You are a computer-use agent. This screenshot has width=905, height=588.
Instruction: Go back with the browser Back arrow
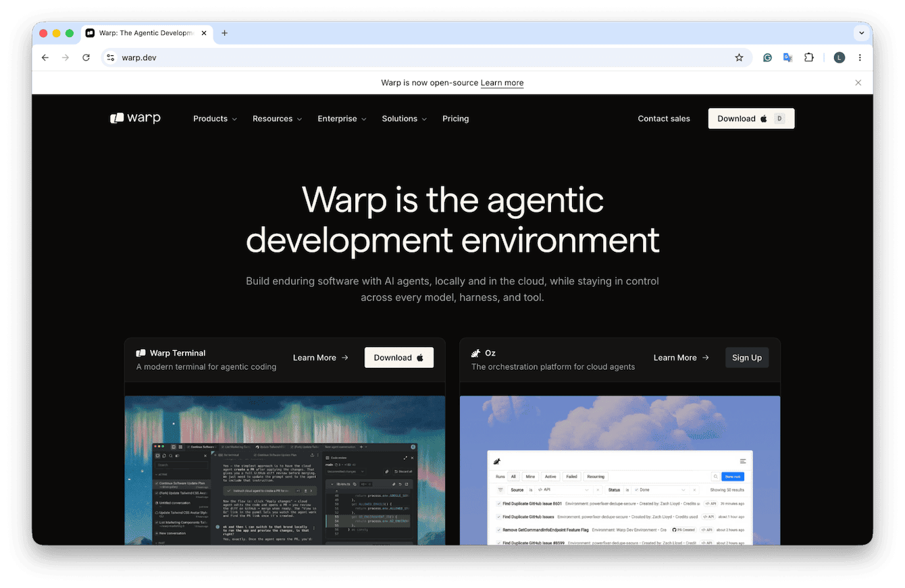point(45,57)
